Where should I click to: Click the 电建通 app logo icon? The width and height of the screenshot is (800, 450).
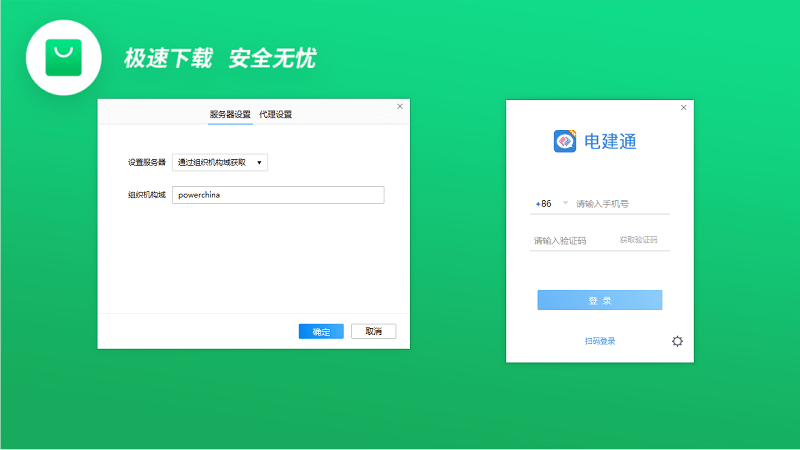pyautogui.click(x=565, y=141)
